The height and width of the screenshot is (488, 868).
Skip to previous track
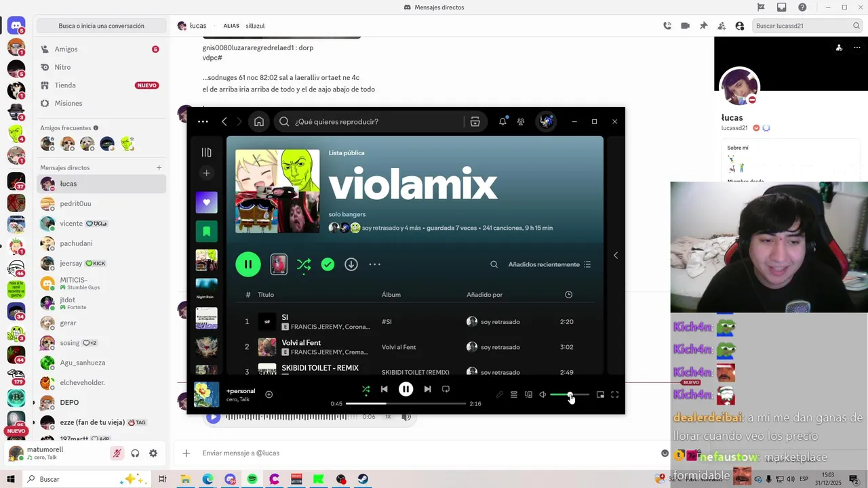pyautogui.click(x=384, y=389)
